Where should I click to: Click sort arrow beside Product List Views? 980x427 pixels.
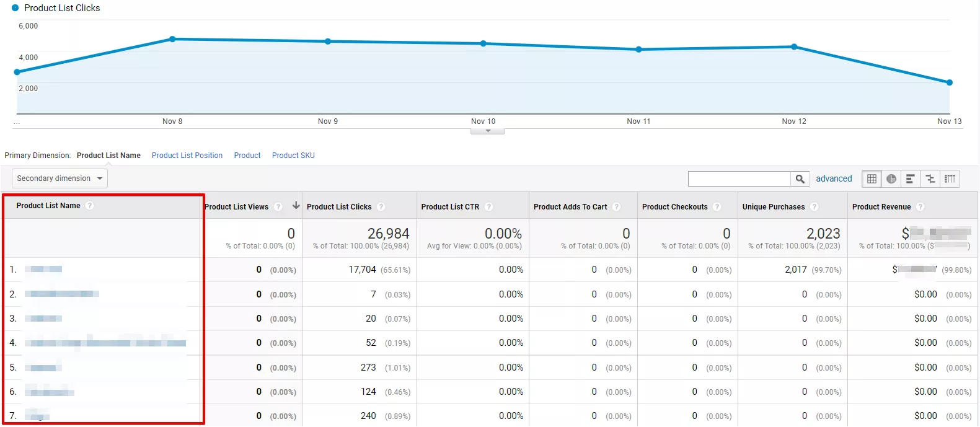click(x=296, y=206)
